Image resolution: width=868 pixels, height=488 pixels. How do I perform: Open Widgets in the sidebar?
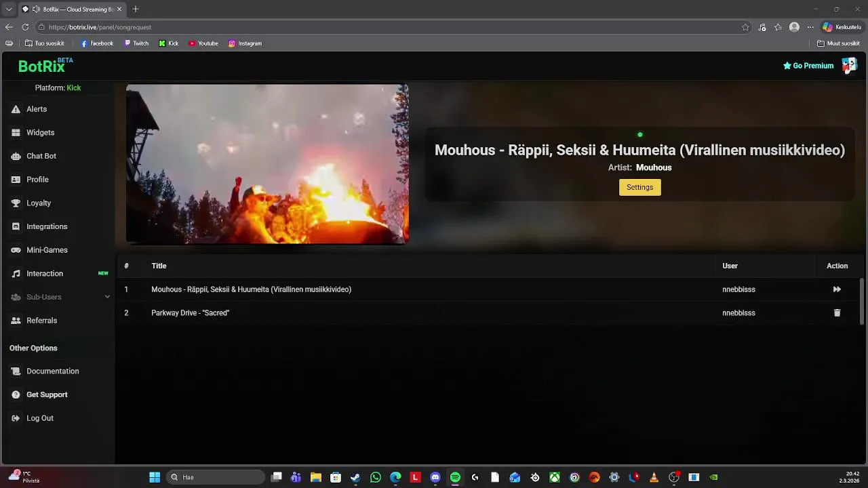pyautogui.click(x=40, y=133)
